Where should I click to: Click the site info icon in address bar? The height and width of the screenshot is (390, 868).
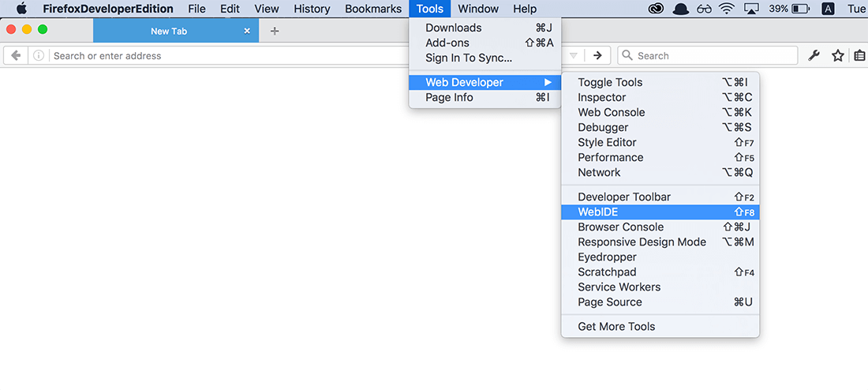tap(38, 55)
